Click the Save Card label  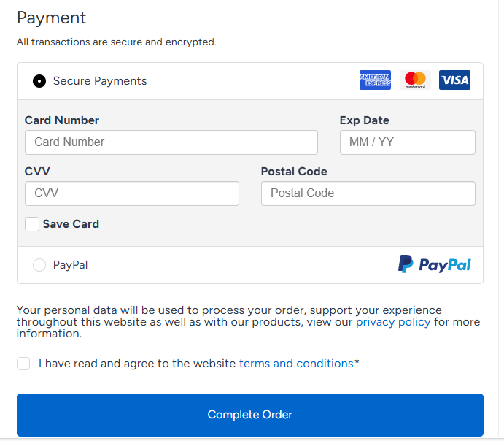(71, 224)
